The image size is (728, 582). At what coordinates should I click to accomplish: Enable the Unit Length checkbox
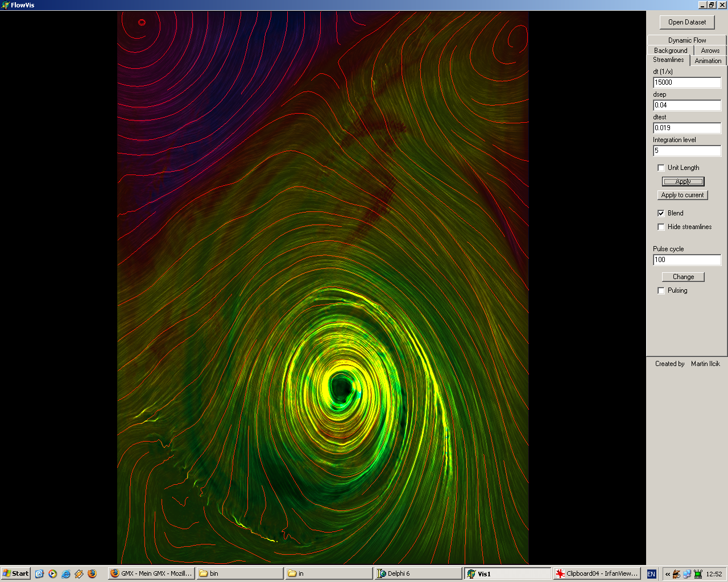pyautogui.click(x=661, y=168)
